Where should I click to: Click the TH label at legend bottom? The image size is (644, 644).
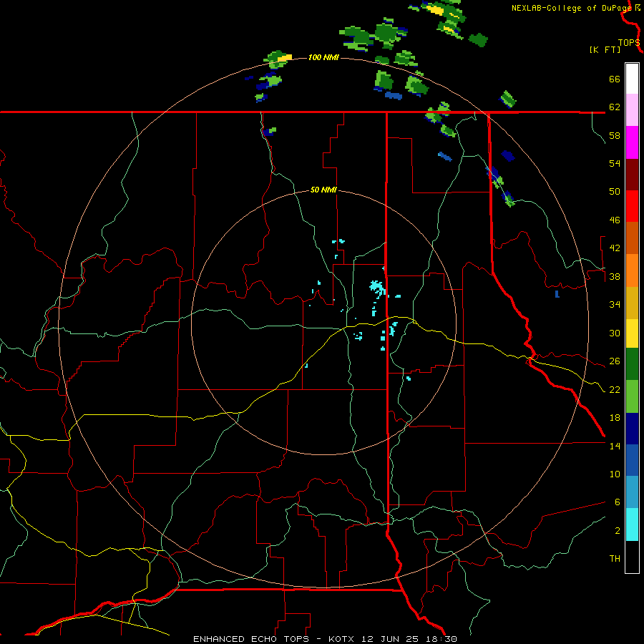coord(615,559)
